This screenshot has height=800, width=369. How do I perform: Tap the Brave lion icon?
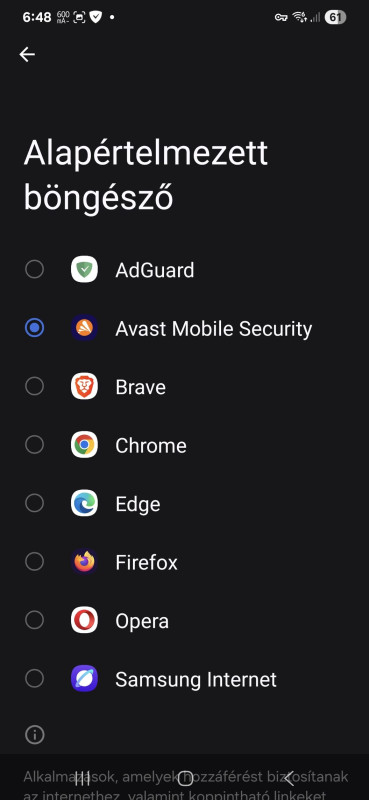click(x=84, y=386)
